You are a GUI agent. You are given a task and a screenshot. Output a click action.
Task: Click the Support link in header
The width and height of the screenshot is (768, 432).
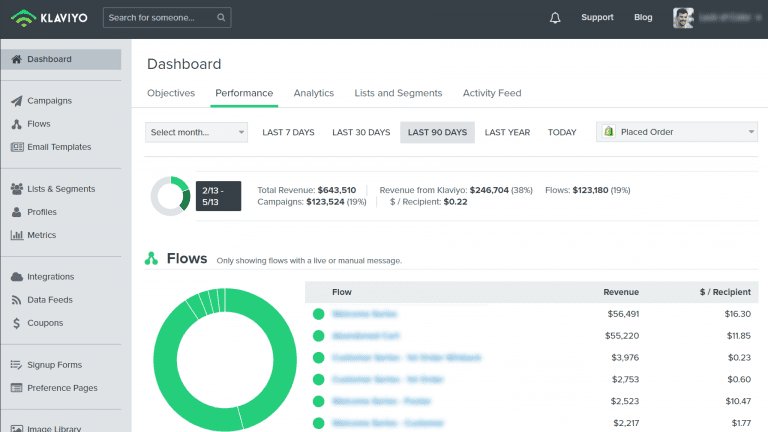(x=597, y=18)
